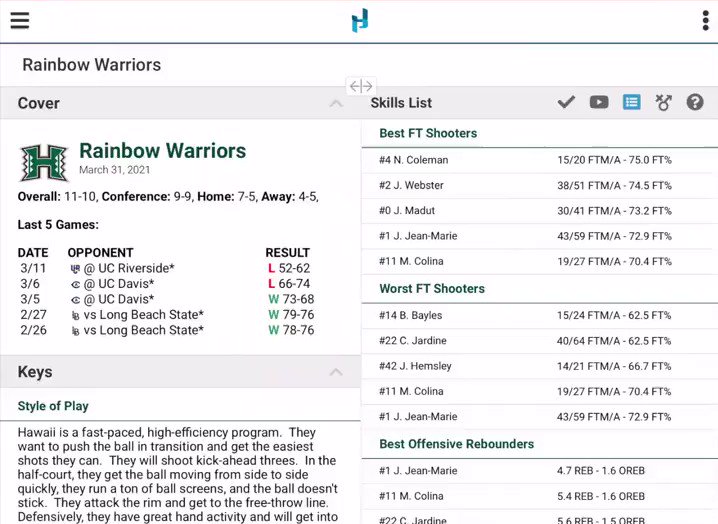Click 4.7 REB - 1.6 OREB stat
The image size is (718, 524).
point(601,471)
